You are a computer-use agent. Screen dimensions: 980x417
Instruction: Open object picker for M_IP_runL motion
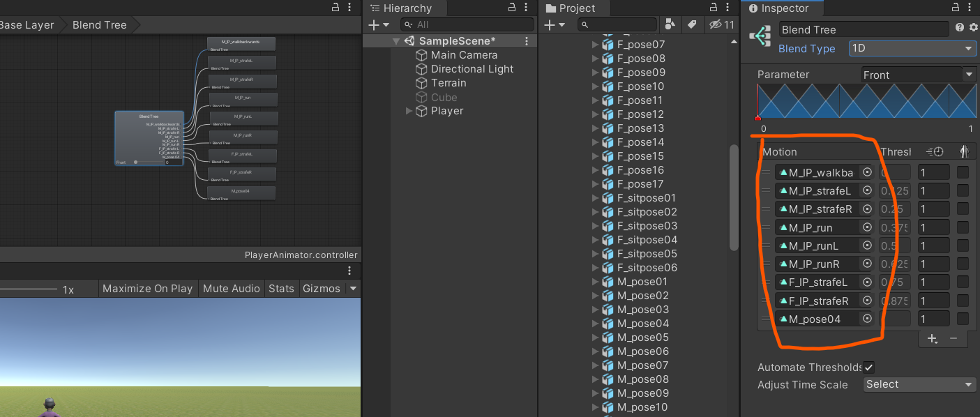(868, 245)
